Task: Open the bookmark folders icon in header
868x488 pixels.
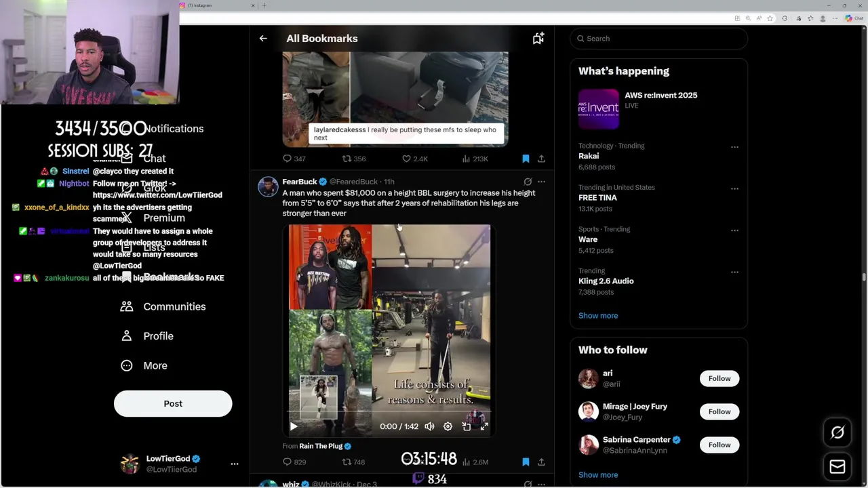Action: pos(538,39)
